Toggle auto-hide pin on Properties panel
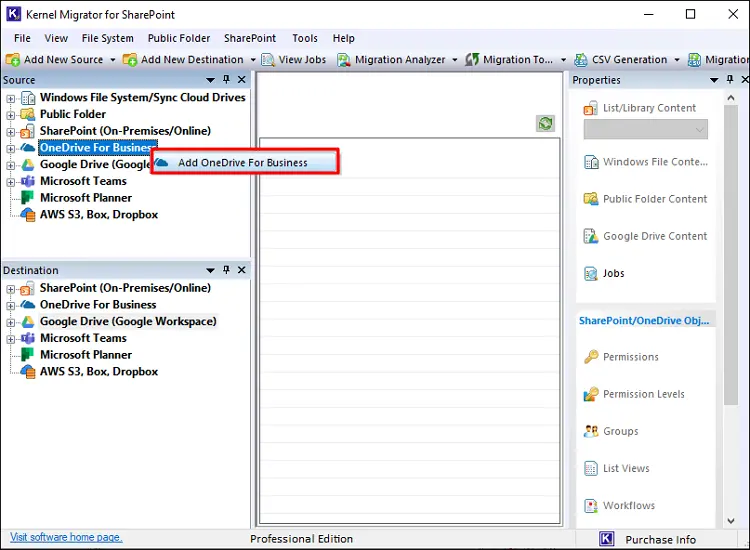This screenshot has width=750, height=550. tap(730, 79)
